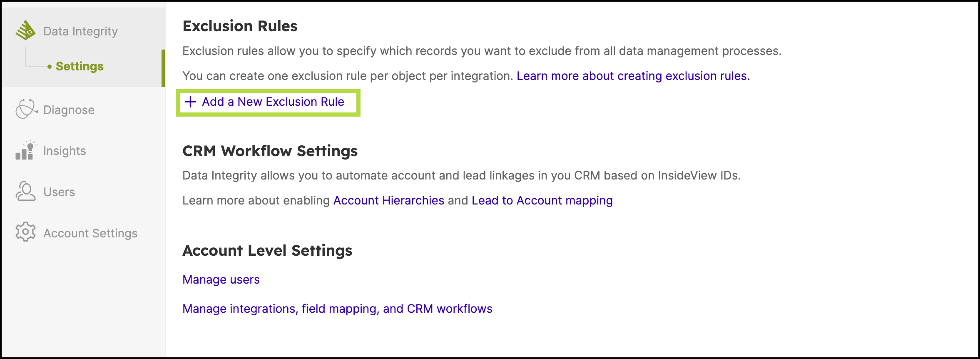Open the Insights sidebar item
The height and width of the screenshot is (359, 980).
coord(65,151)
